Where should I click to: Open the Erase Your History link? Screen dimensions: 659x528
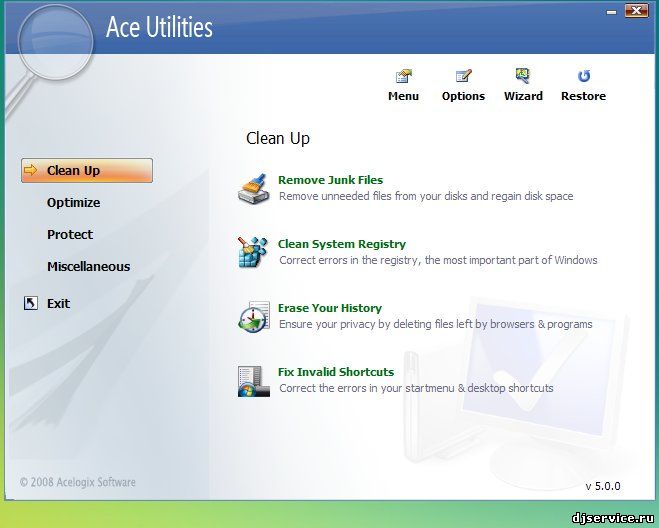(329, 308)
